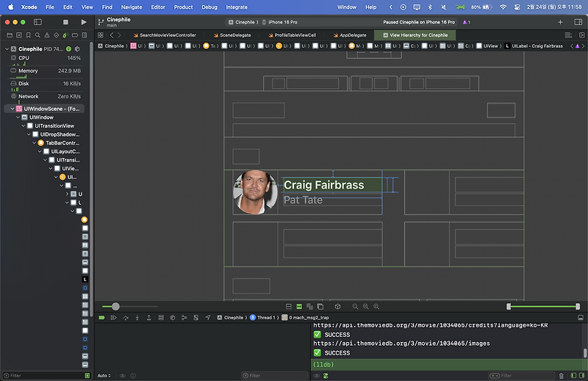Toggle breakpoints activation in debug bar
The image size is (588, 381).
click(101, 318)
